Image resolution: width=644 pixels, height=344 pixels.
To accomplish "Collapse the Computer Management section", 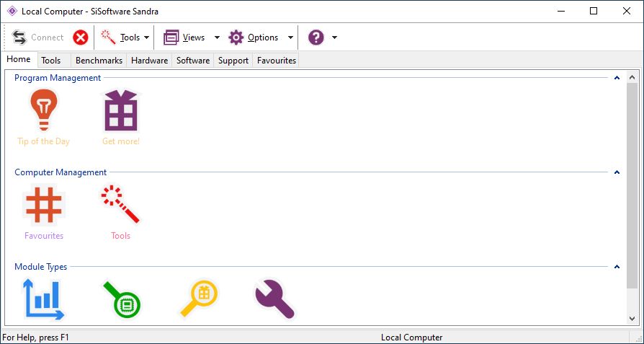I will [617, 172].
